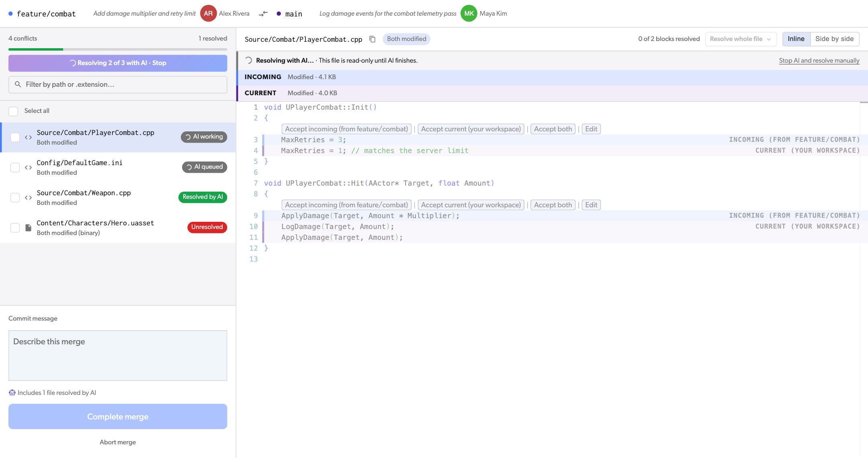The height and width of the screenshot is (458, 868).
Task: Select the Inline view tab
Action: [796, 39]
